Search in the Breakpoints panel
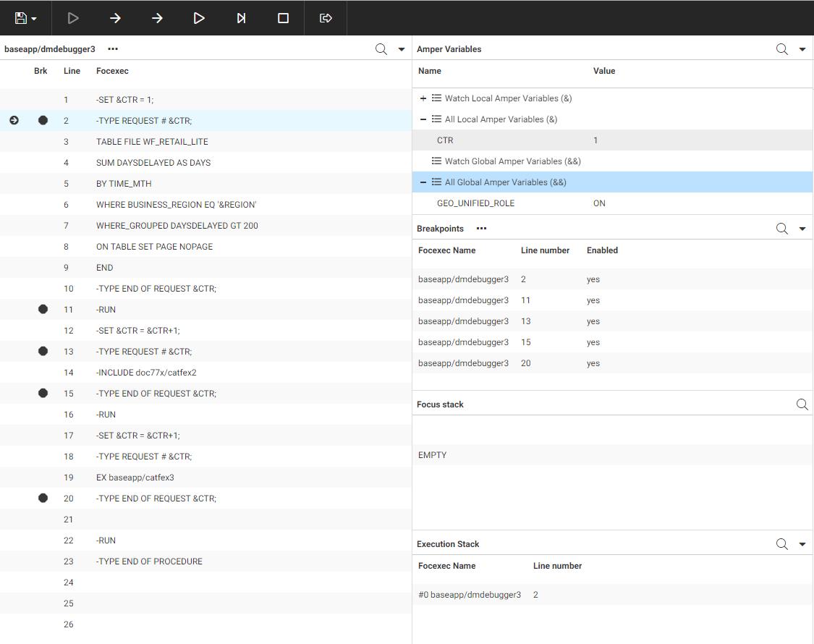 pos(782,229)
